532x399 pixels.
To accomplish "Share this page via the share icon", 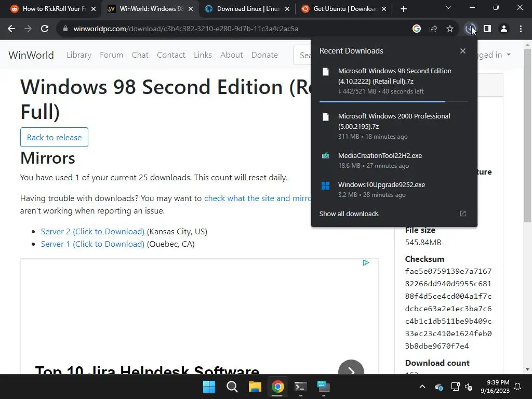I will click(433, 29).
